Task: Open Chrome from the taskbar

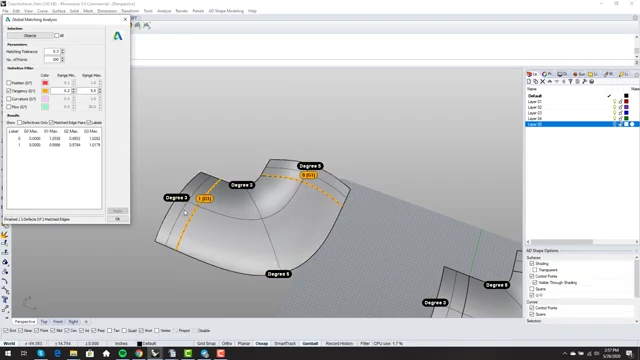Action: point(139,353)
